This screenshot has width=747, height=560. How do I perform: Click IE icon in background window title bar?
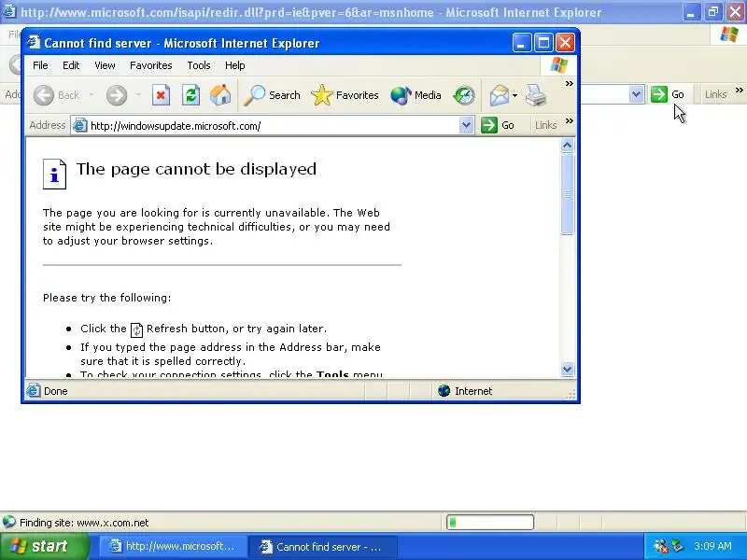click(8, 12)
